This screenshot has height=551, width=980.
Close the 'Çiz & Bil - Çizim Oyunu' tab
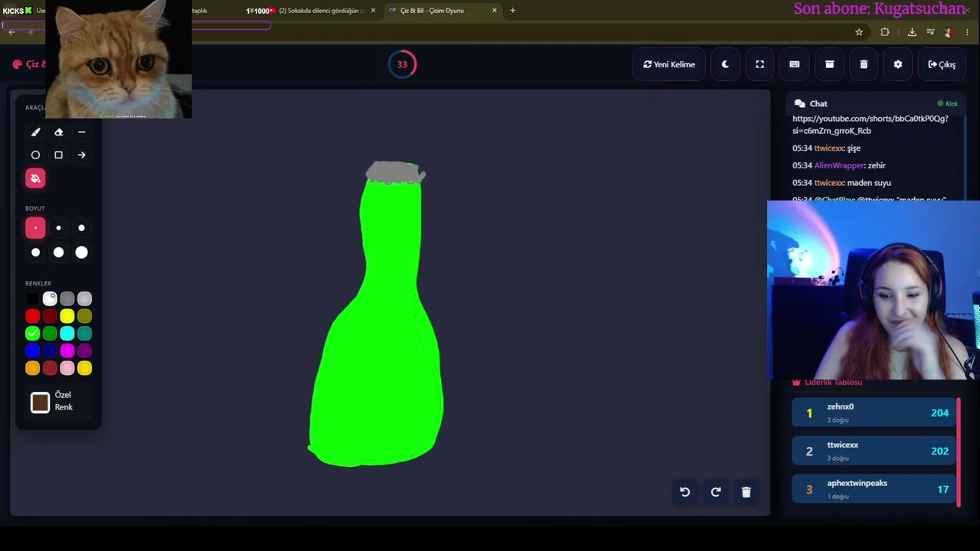[495, 11]
